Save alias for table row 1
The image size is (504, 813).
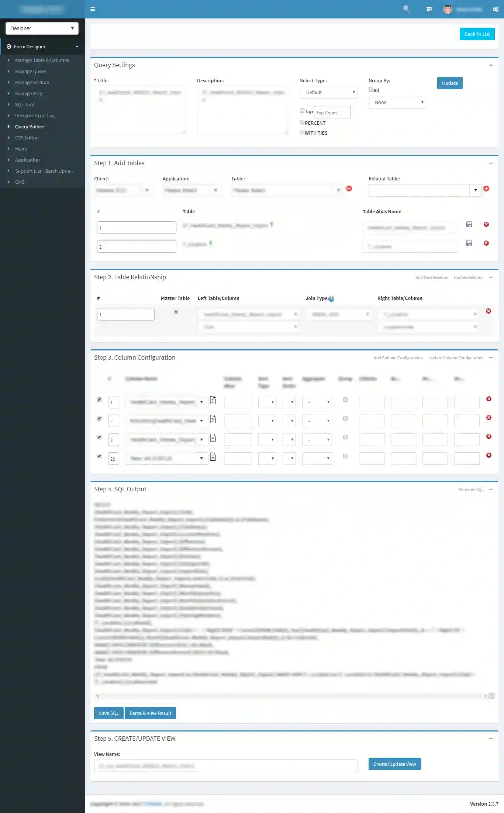click(x=469, y=225)
